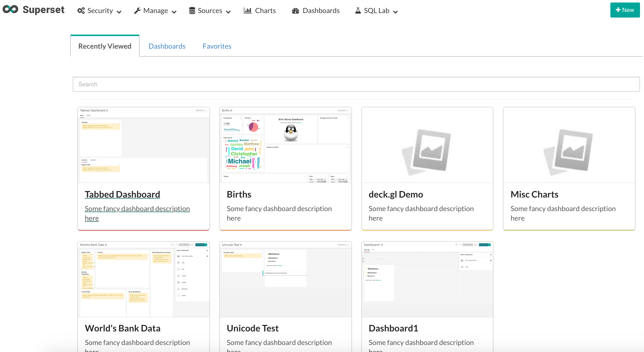Open the Tabbed Dashboard title link
Screen dimensions: 644x352
coord(122,194)
